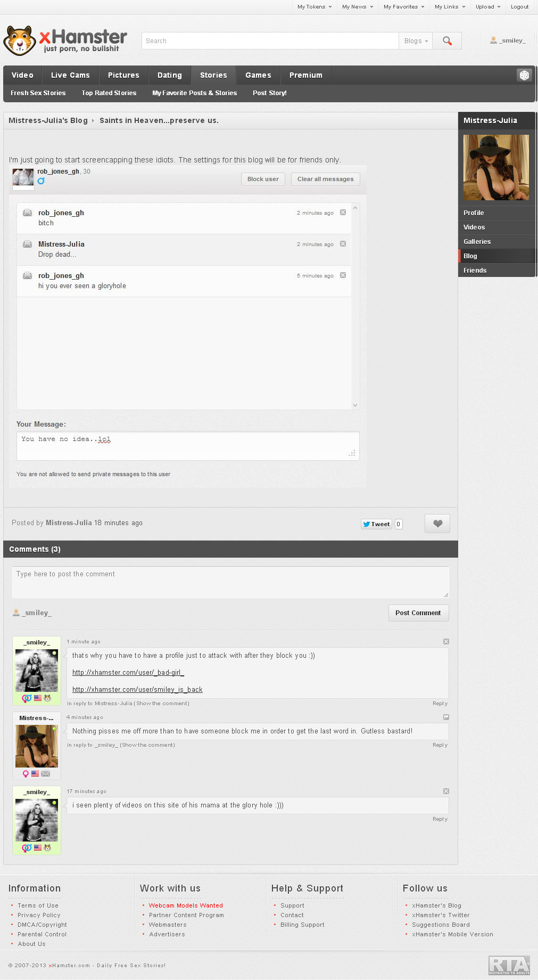Open the bad-girl profile URL link
The width and height of the screenshot is (538, 980).
pyautogui.click(x=128, y=673)
